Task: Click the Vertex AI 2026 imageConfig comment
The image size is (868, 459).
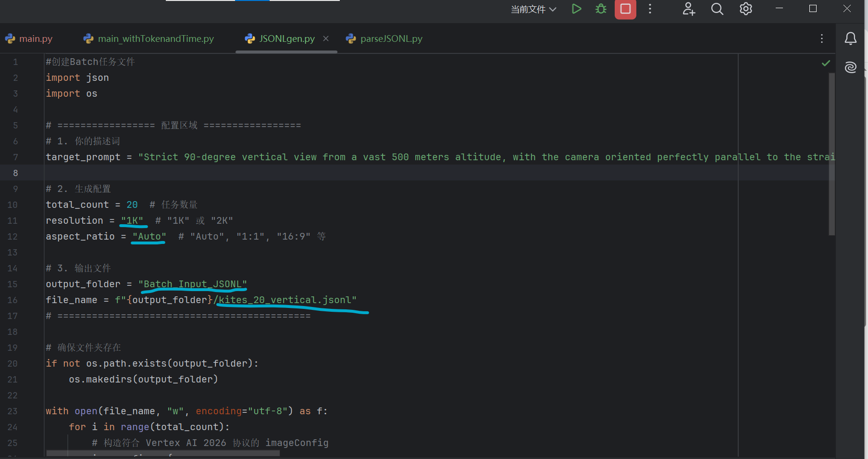Action: (x=210, y=443)
